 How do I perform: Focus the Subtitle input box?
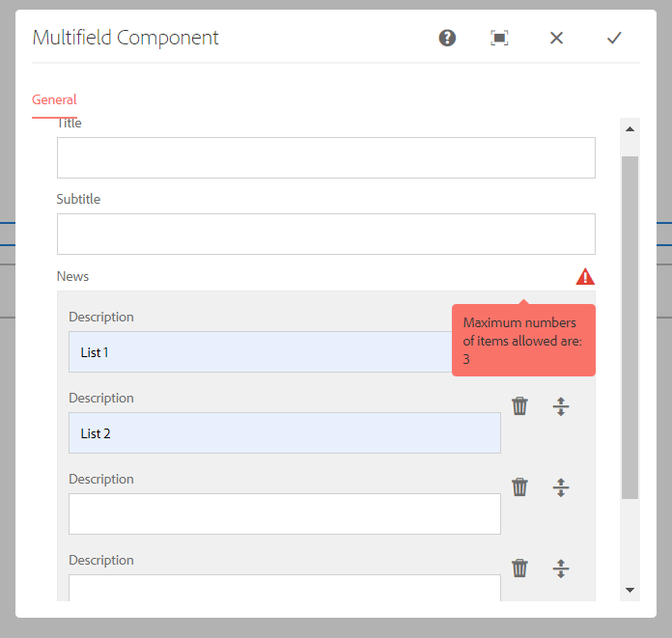(x=325, y=234)
